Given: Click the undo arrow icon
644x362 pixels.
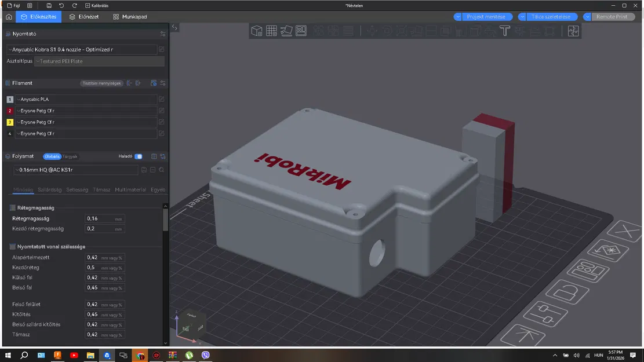Looking at the screenshot, I should (x=61, y=5).
